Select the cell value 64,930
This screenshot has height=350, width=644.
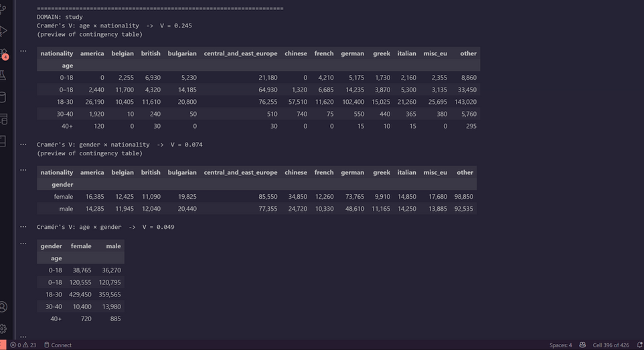pos(268,90)
